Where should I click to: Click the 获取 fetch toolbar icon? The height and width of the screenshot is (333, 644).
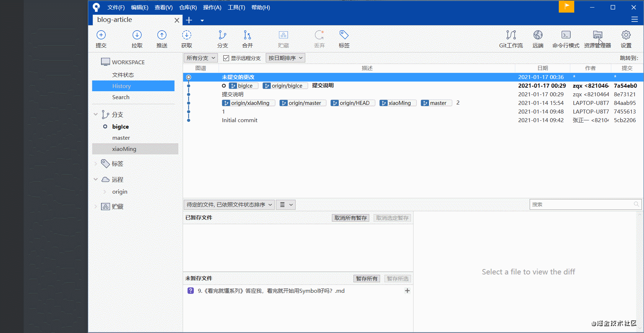click(187, 35)
